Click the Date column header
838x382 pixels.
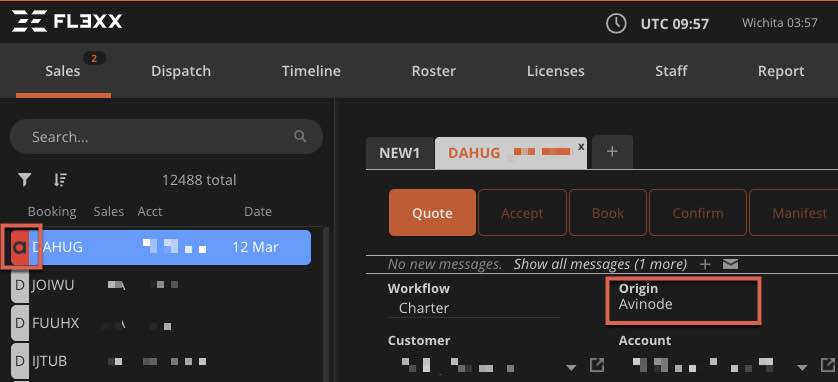(258, 212)
